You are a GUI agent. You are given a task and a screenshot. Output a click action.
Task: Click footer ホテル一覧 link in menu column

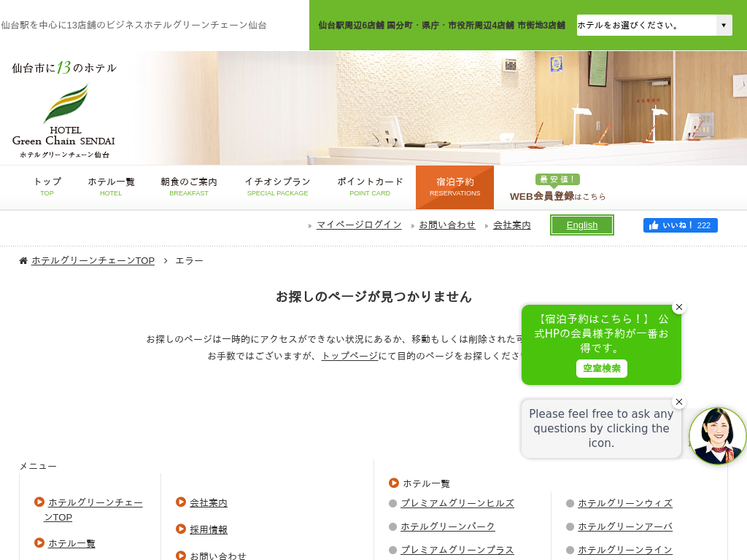[72, 543]
